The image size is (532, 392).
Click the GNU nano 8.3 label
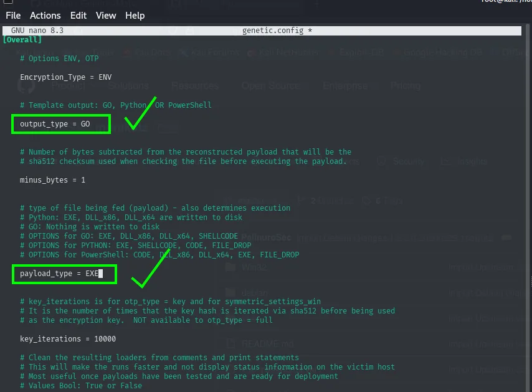[x=37, y=31]
